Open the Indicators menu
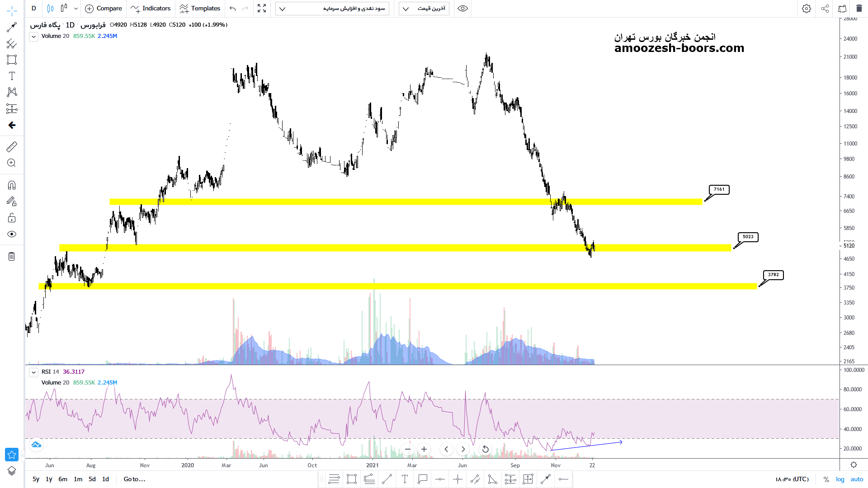This screenshot has width=868, height=488. coord(151,9)
